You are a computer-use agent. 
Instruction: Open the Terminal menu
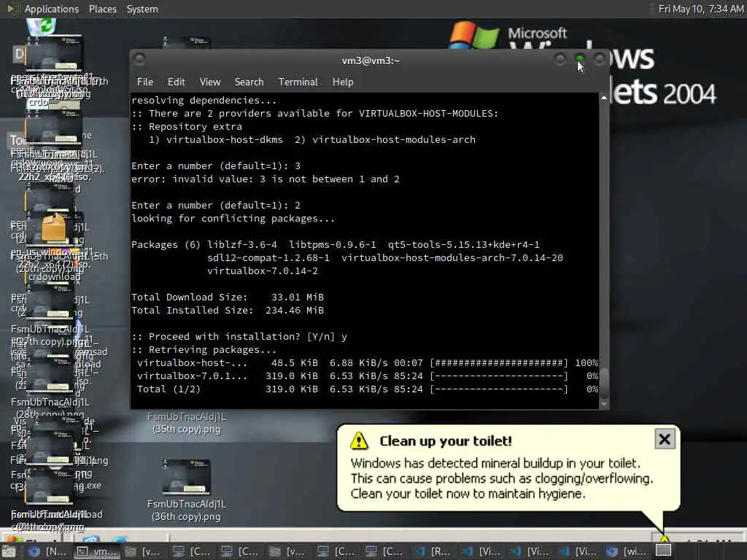pyautogui.click(x=298, y=82)
